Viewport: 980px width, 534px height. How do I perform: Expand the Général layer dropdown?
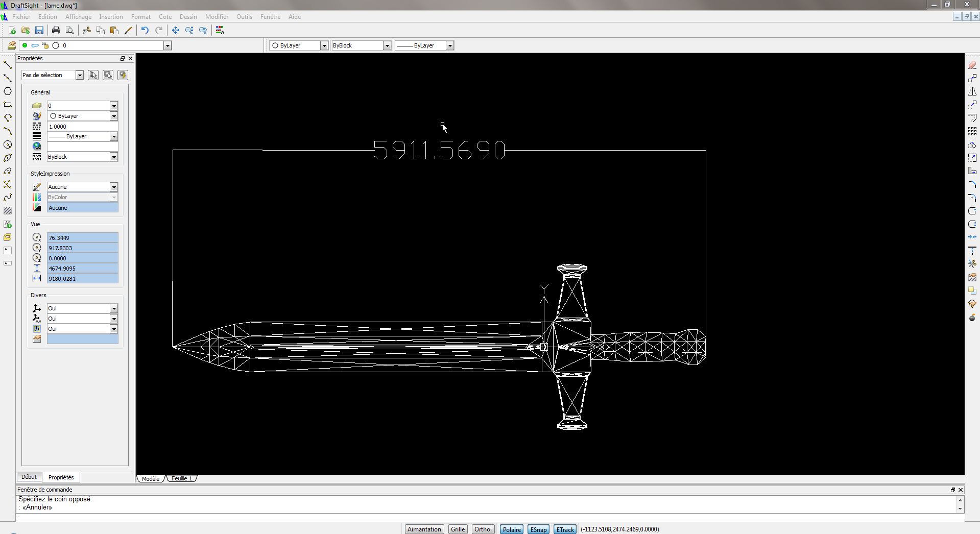click(114, 106)
